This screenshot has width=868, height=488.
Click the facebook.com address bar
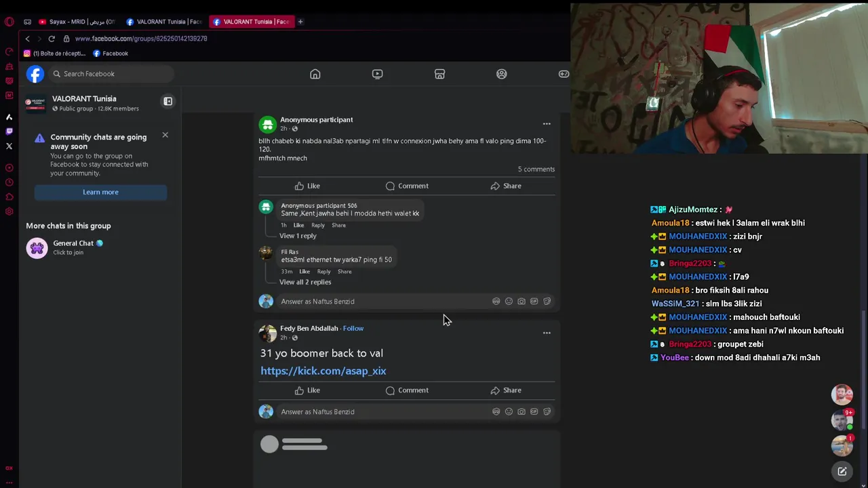click(141, 39)
